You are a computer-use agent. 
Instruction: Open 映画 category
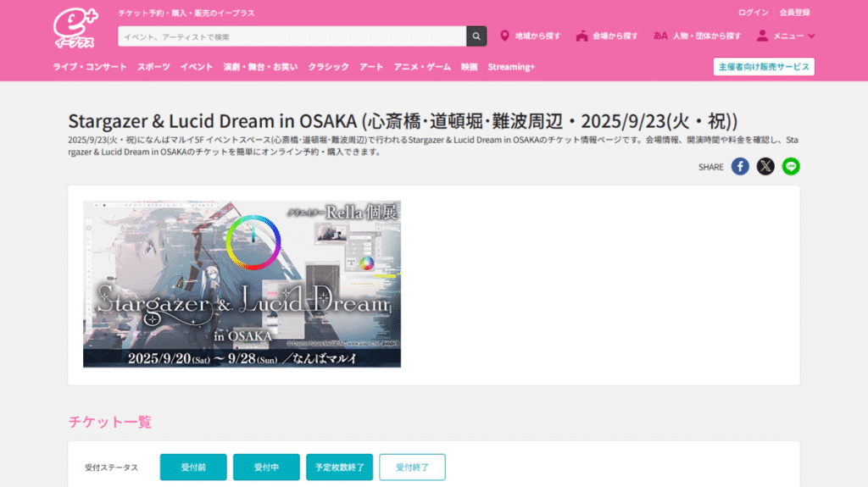pyautogui.click(x=469, y=66)
